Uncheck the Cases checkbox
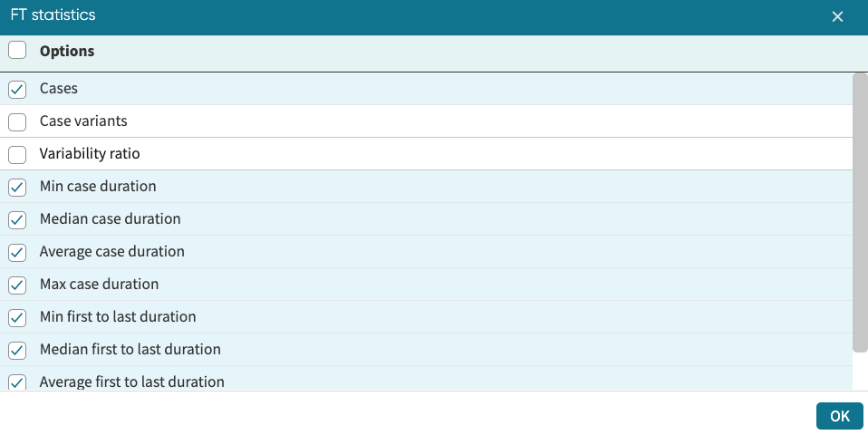The height and width of the screenshot is (435, 868). tap(17, 89)
